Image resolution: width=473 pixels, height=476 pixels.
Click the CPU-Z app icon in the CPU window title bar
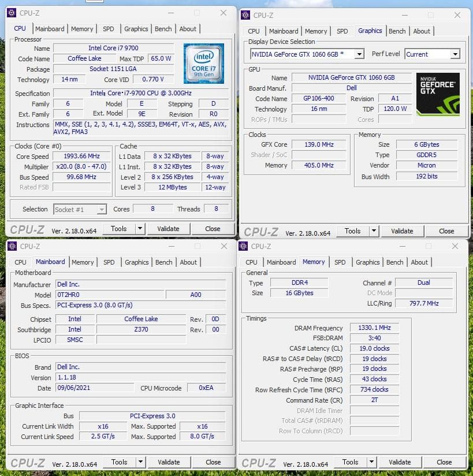pyautogui.click(x=12, y=13)
